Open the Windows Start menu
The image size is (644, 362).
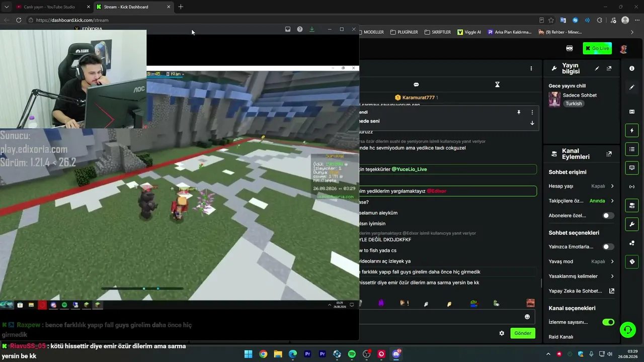[x=248, y=354]
